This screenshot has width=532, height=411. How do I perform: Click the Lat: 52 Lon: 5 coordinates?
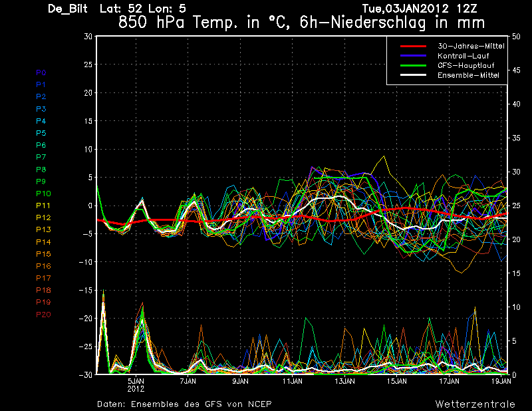142,9
